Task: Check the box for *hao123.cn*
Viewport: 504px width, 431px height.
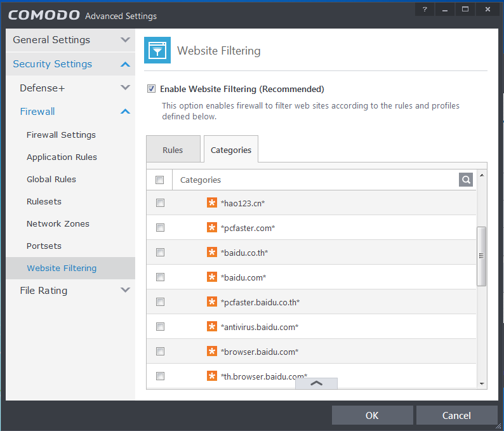Action: (x=160, y=202)
